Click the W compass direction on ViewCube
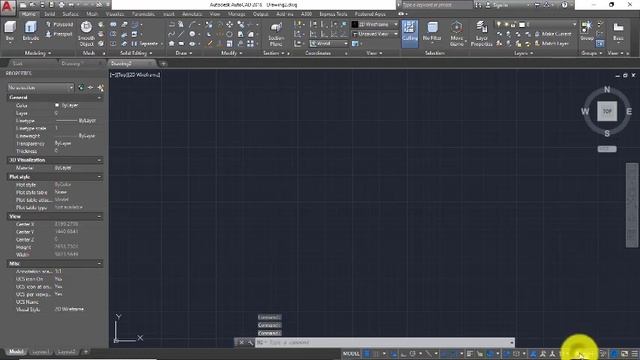 point(585,111)
